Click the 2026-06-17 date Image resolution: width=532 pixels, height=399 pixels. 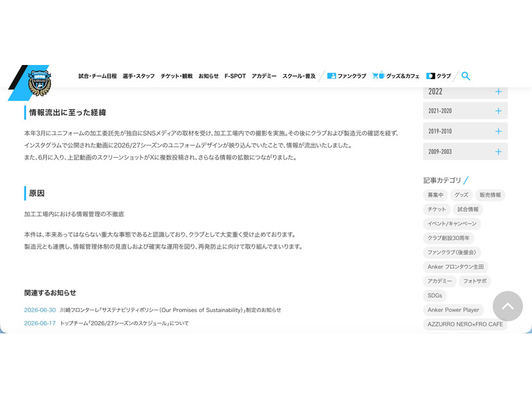tap(40, 323)
